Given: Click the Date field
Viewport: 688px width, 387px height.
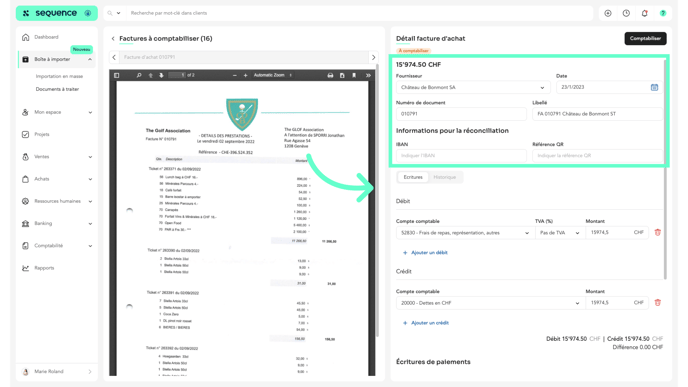Looking at the screenshot, I should click(x=609, y=87).
